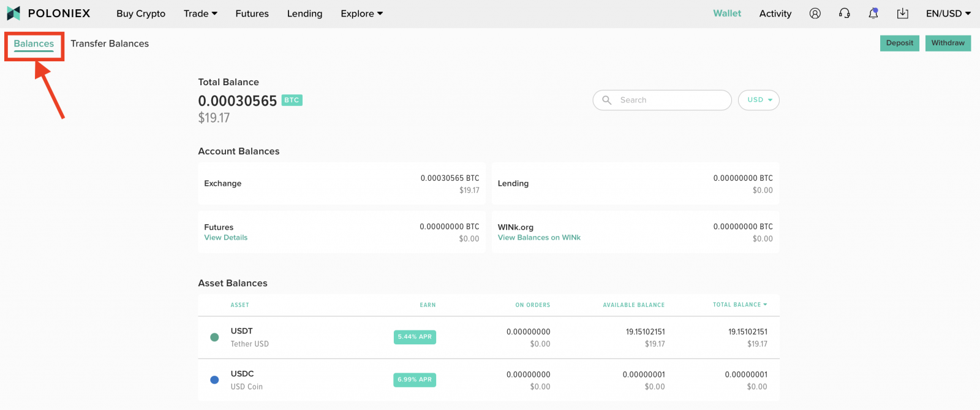This screenshot has width=980, height=410.
Task: Open the EN/USD language currency dropdown
Action: (x=948, y=13)
